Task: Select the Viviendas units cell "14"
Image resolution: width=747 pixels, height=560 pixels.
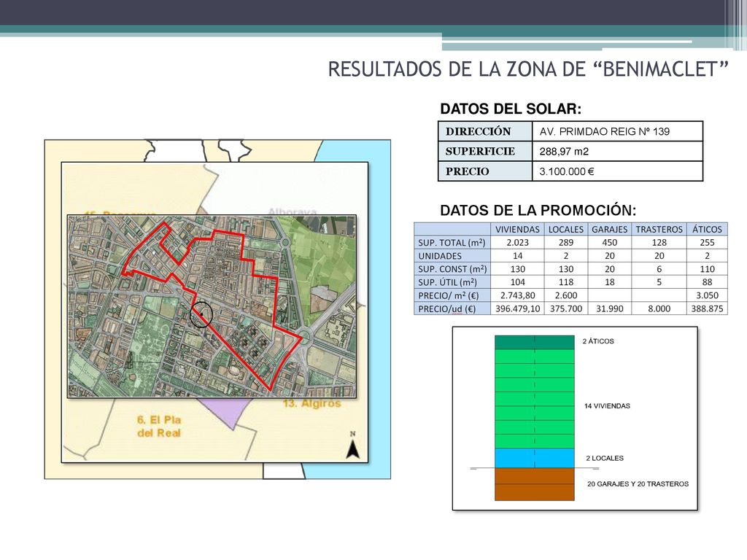Action: click(x=518, y=256)
